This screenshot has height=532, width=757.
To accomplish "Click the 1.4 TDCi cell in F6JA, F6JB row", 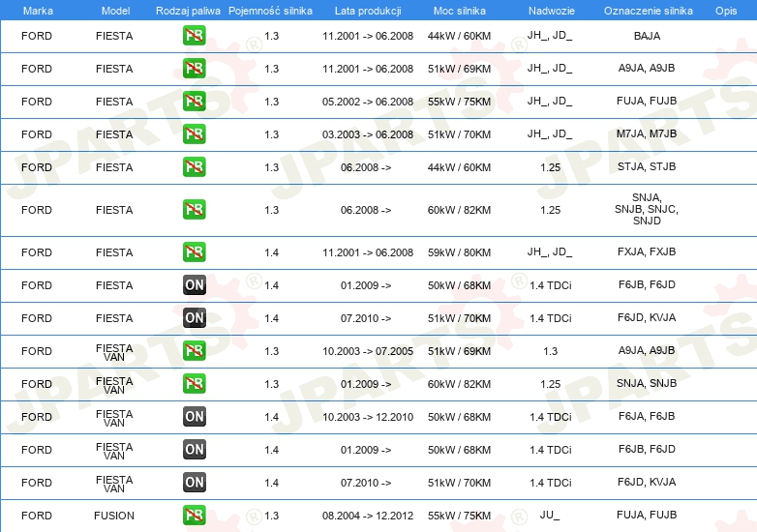I will pyautogui.click(x=551, y=417).
